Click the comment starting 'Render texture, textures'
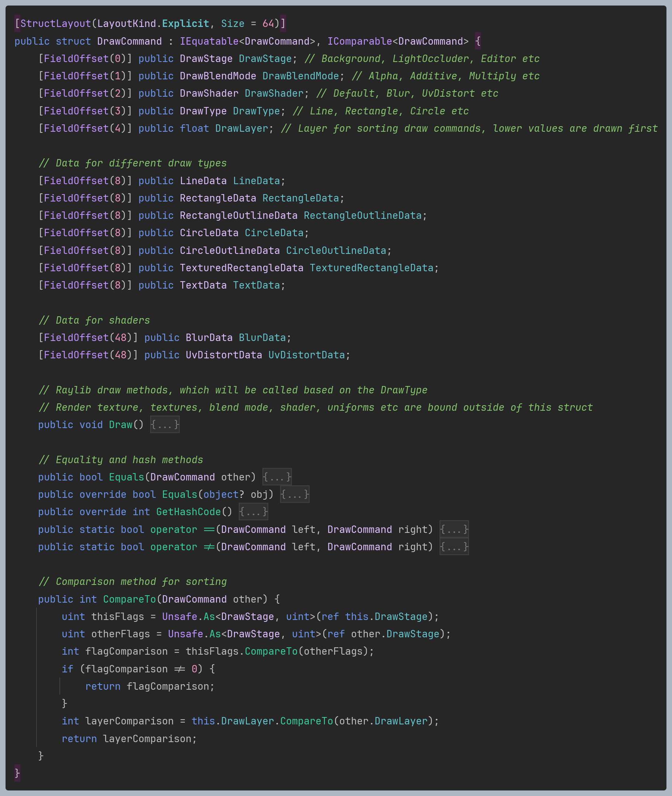The image size is (672, 796). [316, 407]
